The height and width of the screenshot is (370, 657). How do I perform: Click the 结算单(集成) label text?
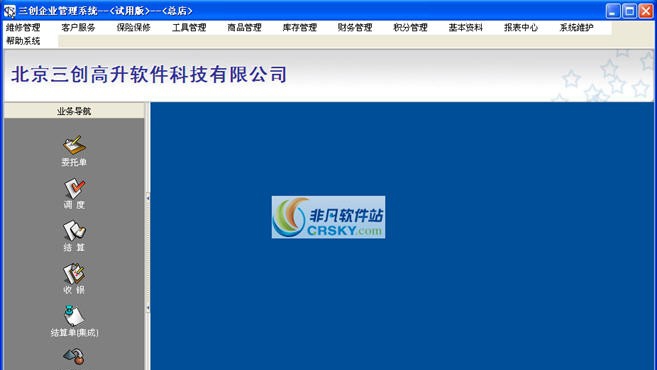click(x=74, y=333)
